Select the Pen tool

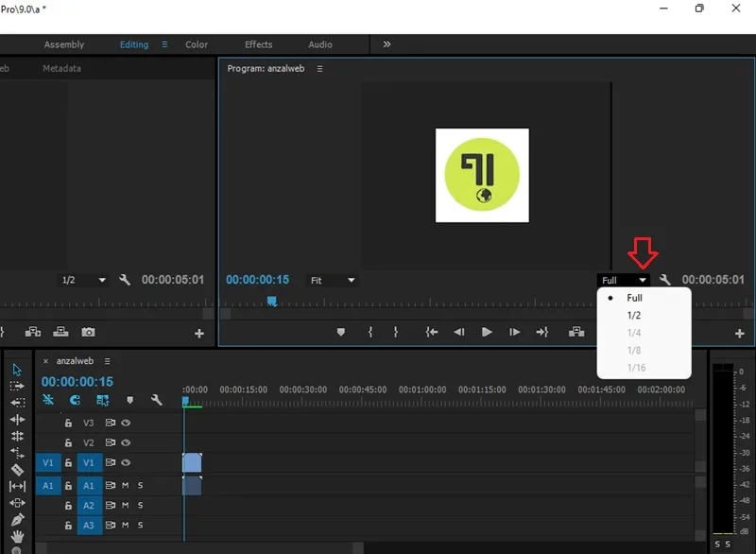click(17, 520)
